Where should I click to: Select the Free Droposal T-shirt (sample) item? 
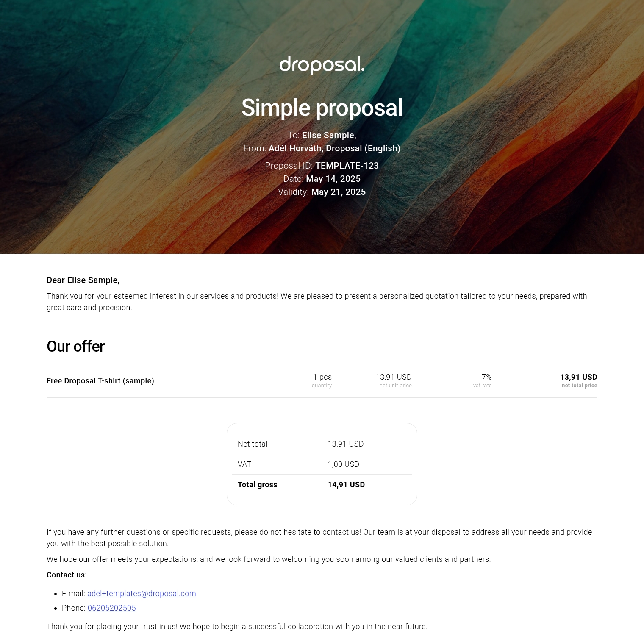point(100,380)
